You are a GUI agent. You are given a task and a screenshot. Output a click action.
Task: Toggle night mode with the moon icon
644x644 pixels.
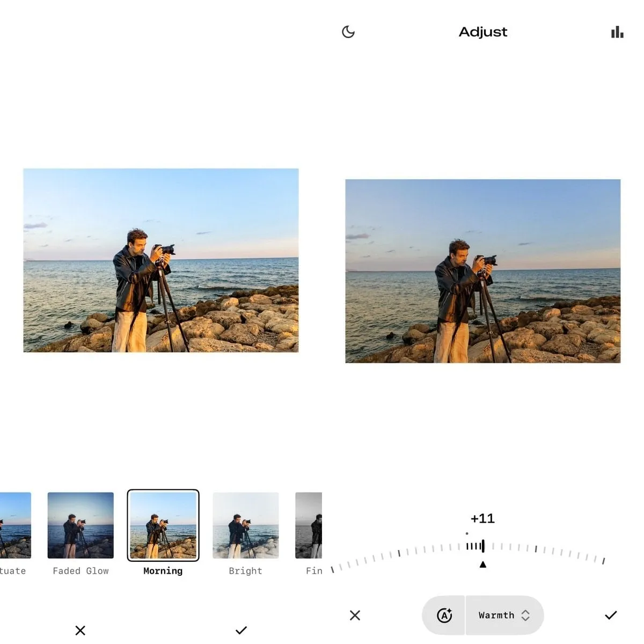pos(348,32)
